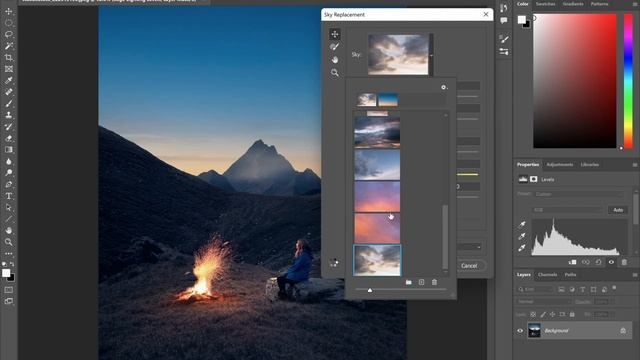Select the Magic Wand tool
This screenshot has width=640, height=360.
tap(9, 46)
